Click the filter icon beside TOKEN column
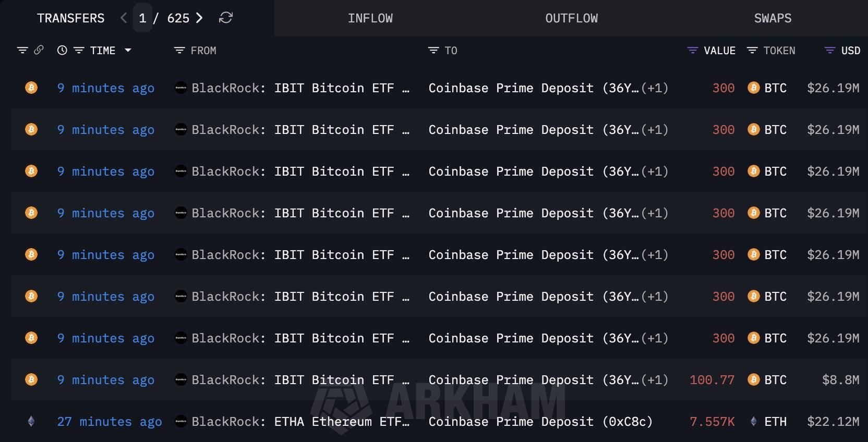Screen dimensions: 868x442 (752, 50)
